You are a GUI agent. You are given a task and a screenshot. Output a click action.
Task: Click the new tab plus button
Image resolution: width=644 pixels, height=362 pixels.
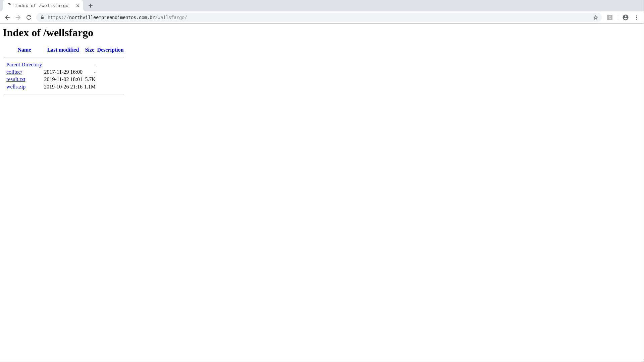tap(90, 6)
